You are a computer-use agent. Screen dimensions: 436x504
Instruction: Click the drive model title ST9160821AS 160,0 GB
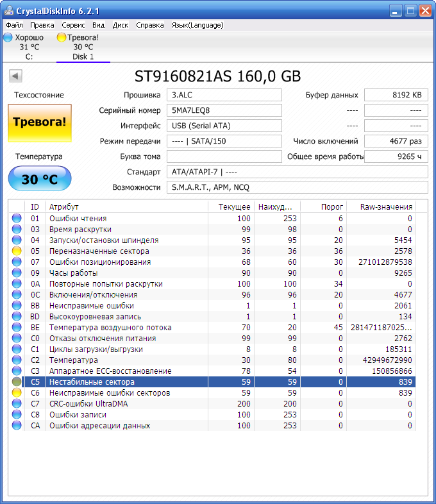pyautogui.click(x=217, y=76)
